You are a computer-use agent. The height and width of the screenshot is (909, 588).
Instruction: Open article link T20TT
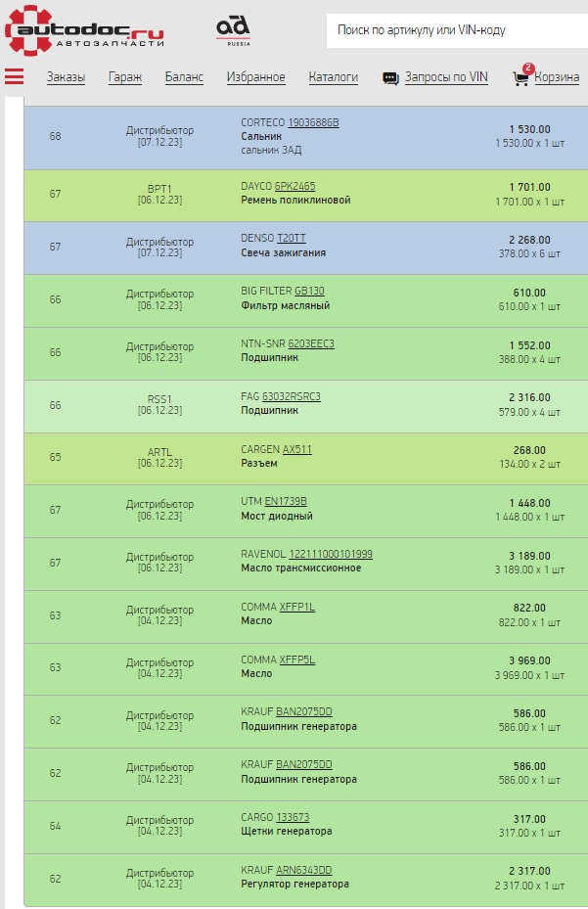pyautogui.click(x=292, y=239)
